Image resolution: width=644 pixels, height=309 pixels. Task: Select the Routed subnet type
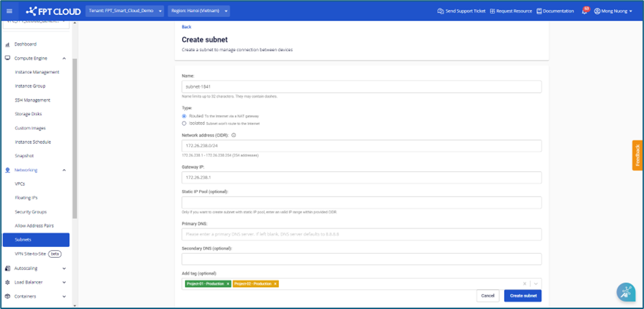(184, 116)
